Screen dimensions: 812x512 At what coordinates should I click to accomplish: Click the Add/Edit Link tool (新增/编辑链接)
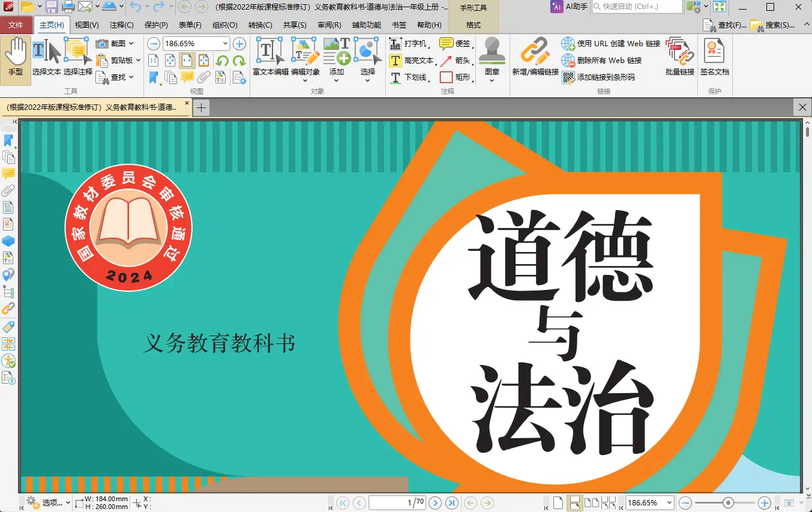[x=535, y=58]
